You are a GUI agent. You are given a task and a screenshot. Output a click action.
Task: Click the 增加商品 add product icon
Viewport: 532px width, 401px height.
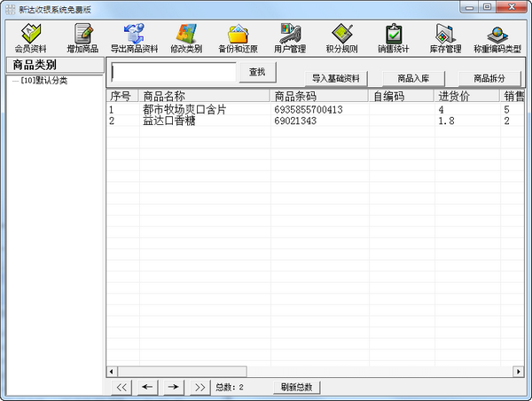point(82,35)
